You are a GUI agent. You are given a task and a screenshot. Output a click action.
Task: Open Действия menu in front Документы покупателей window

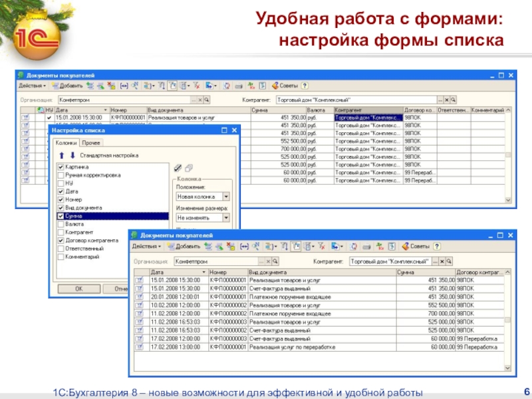(x=146, y=247)
